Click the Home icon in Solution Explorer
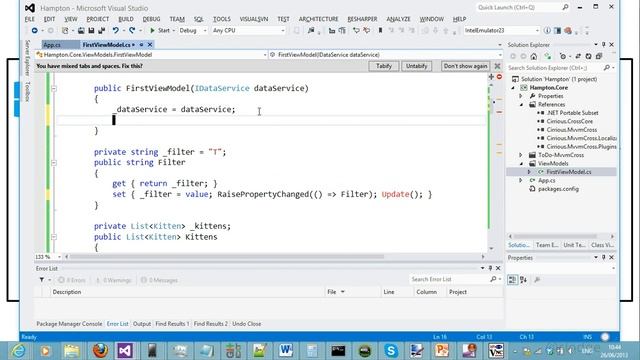Screen dimensions: 640x360 pos(533,56)
